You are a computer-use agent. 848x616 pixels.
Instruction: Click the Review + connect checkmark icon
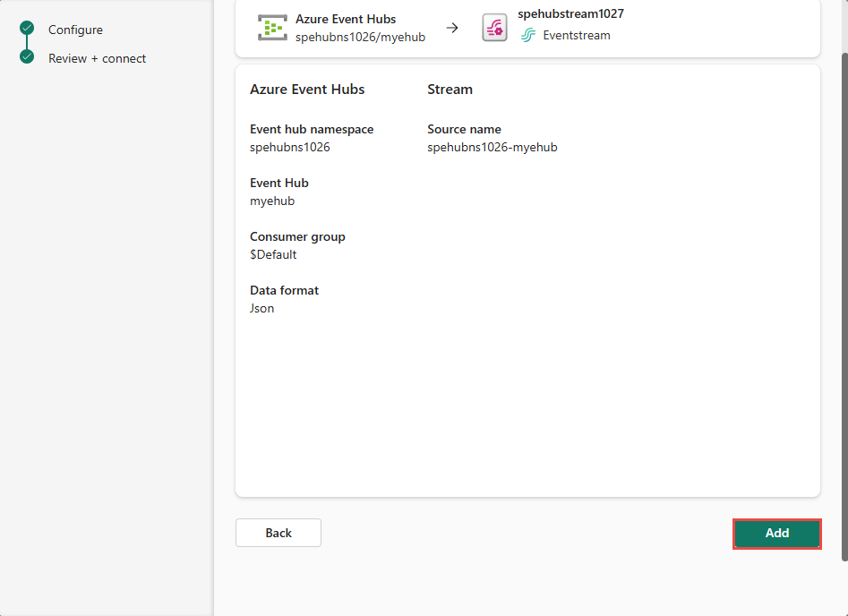(x=27, y=57)
